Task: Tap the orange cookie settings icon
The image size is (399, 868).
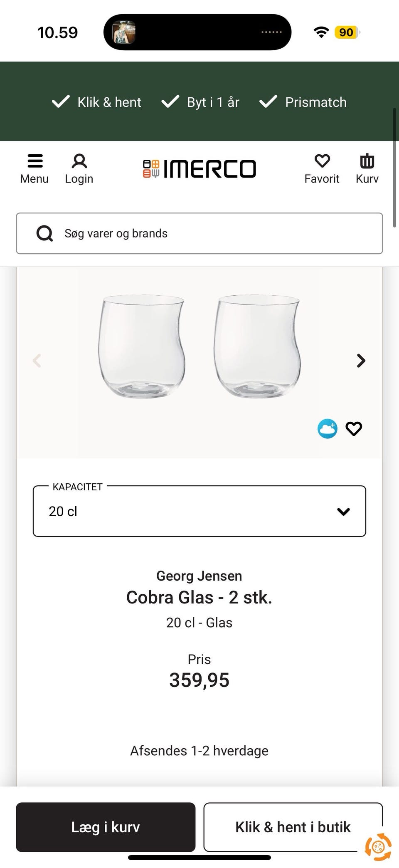Action: [378, 847]
